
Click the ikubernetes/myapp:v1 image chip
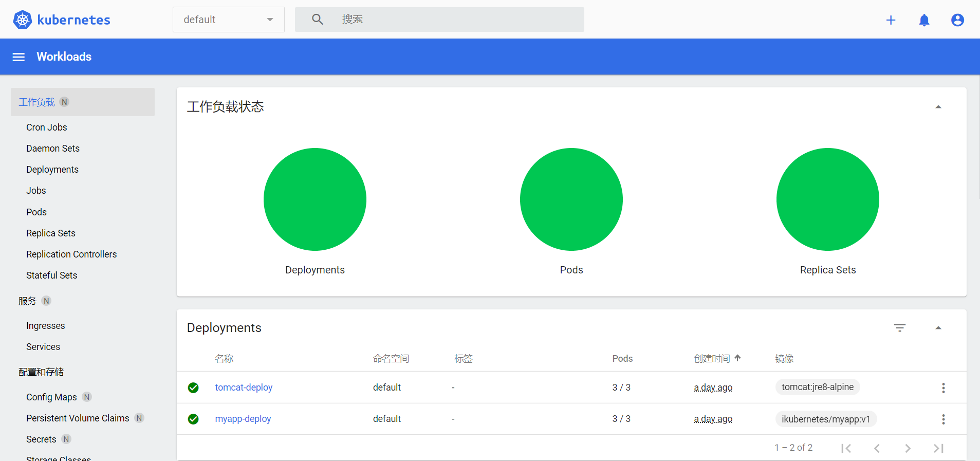pyautogui.click(x=826, y=419)
